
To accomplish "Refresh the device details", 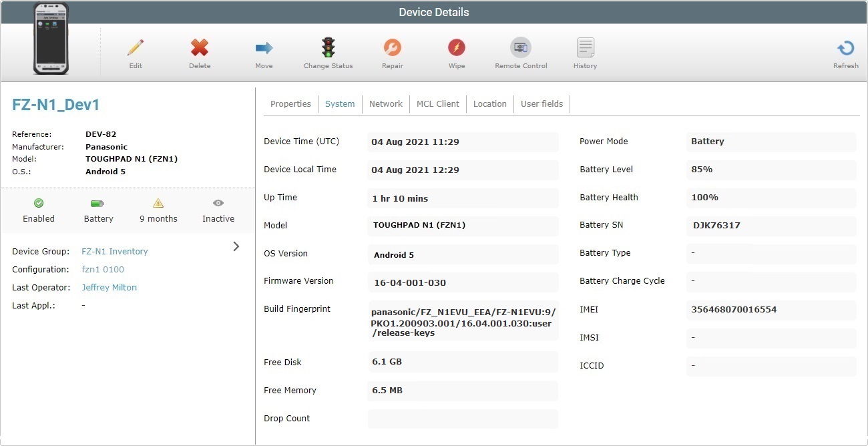I will 845,49.
